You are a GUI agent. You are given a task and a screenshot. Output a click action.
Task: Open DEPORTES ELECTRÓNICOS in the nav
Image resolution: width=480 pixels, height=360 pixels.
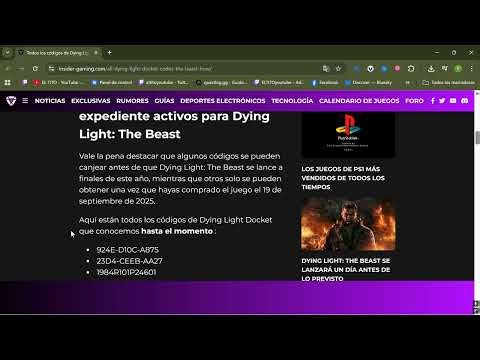coord(223,101)
